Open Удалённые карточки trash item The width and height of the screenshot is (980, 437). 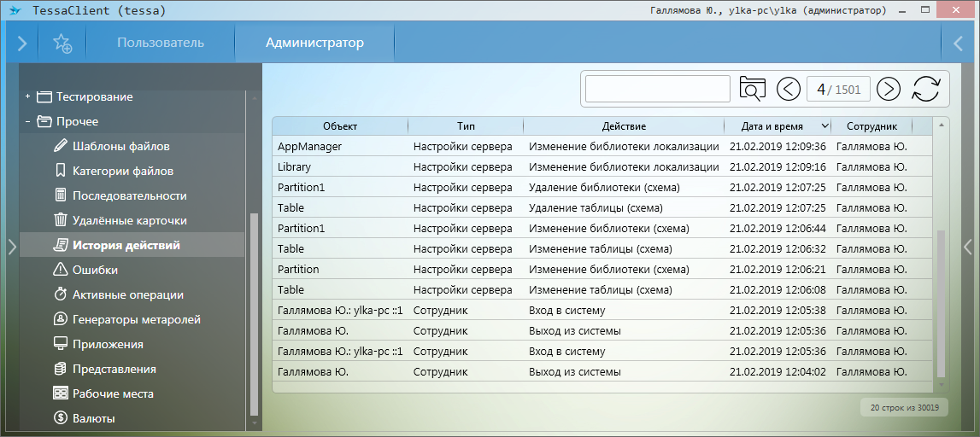[x=129, y=220]
